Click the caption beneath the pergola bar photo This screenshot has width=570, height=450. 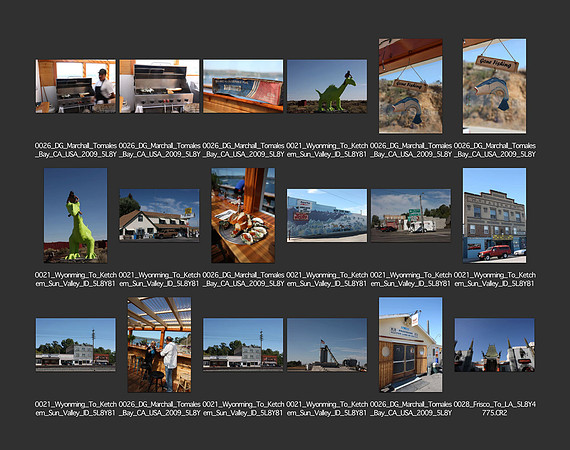159,409
